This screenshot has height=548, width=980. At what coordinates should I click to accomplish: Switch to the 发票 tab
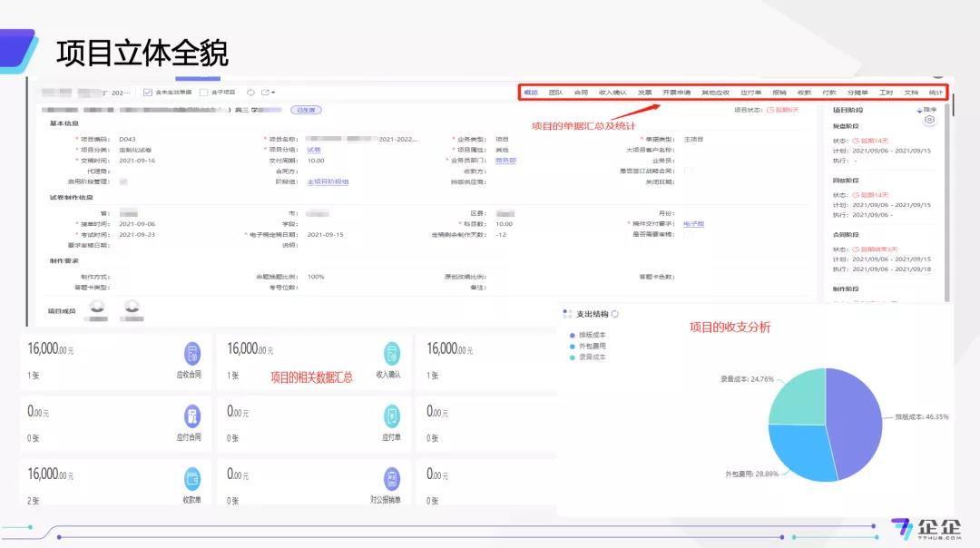point(644,93)
